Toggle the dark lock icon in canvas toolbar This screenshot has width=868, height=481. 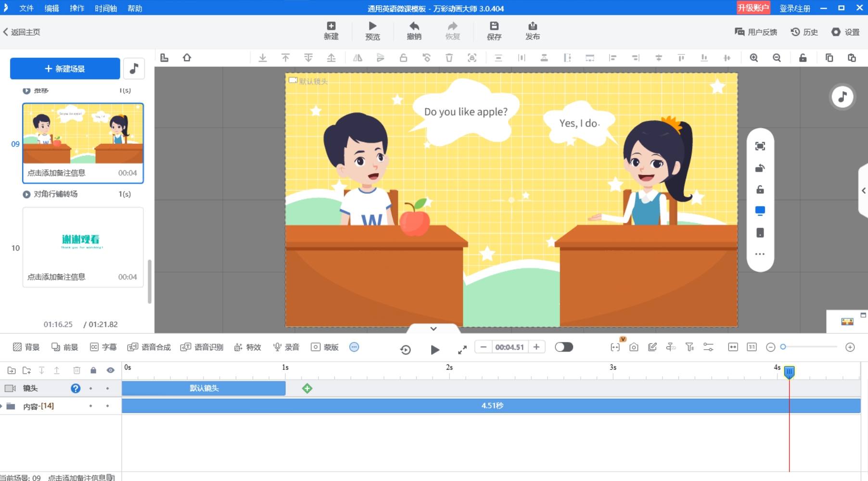click(x=803, y=58)
